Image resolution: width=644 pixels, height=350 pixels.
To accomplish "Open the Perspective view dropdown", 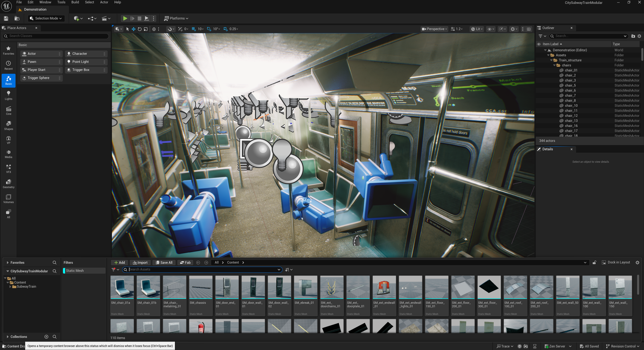I will pos(434,29).
